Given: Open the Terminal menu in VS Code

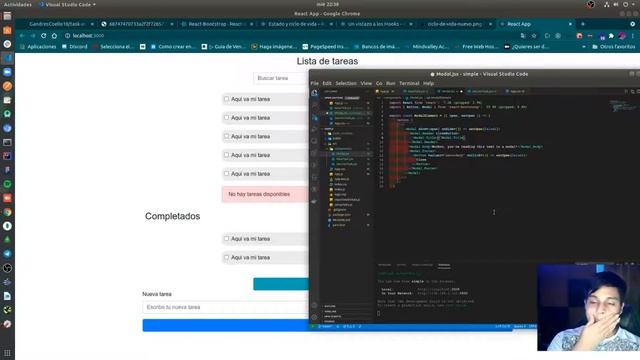Looking at the screenshot, I should [x=409, y=83].
